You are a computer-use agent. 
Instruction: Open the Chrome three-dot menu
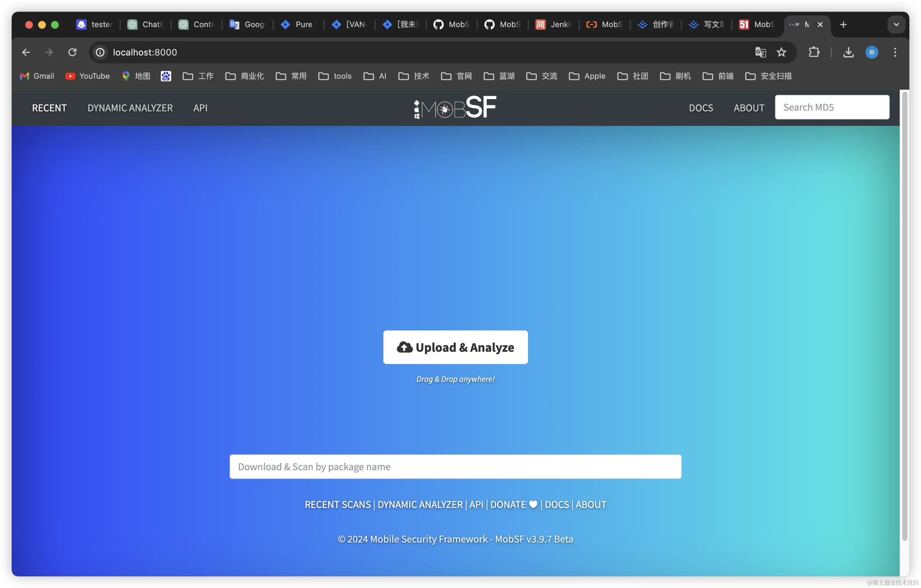[x=895, y=52]
